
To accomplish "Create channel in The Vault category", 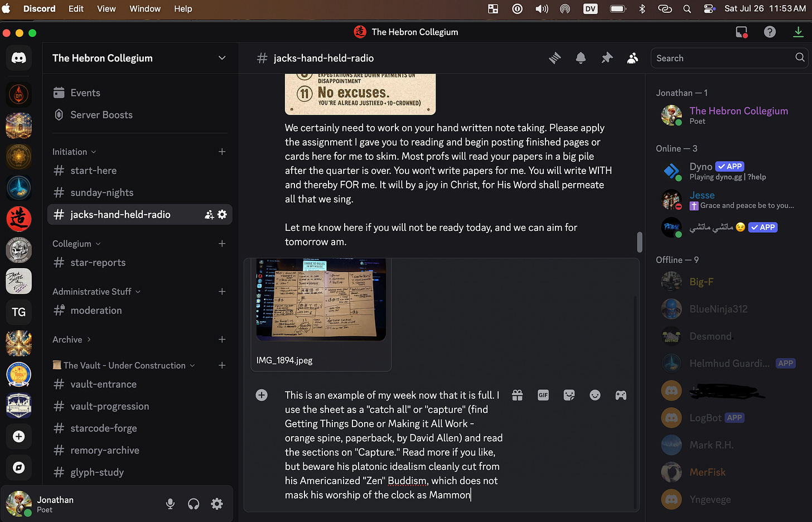I will click(222, 365).
